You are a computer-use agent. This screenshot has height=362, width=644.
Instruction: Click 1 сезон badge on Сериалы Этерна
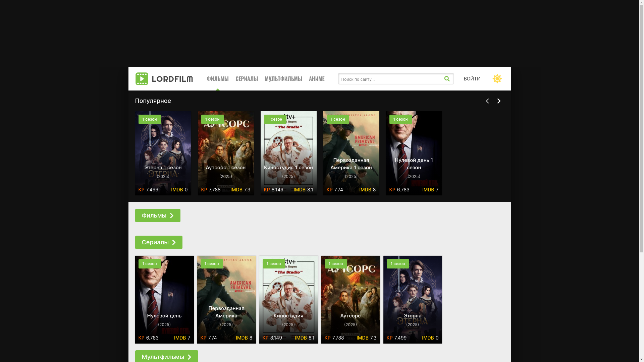(x=398, y=264)
